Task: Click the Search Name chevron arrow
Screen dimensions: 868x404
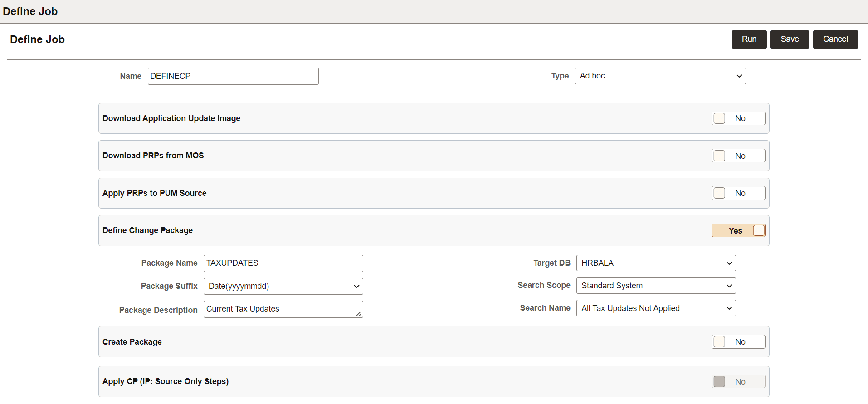Action: coord(729,308)
